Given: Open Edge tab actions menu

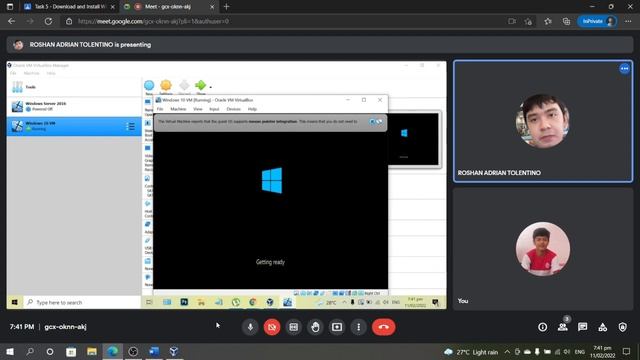Looking at the screenshot, I should click(x=10, y=7).
